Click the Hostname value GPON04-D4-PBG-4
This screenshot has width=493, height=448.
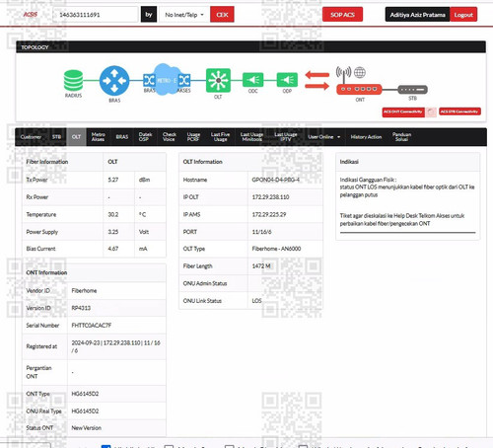point(275,180)
